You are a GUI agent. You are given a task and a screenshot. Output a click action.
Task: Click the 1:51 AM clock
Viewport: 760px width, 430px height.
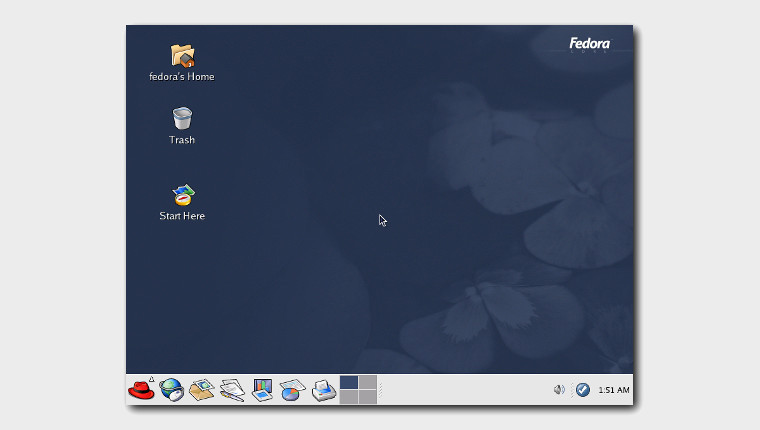(614, 390)
